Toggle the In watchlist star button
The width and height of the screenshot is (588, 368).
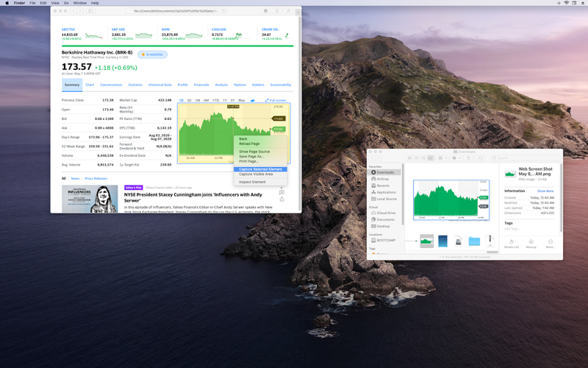coord(152,54)
